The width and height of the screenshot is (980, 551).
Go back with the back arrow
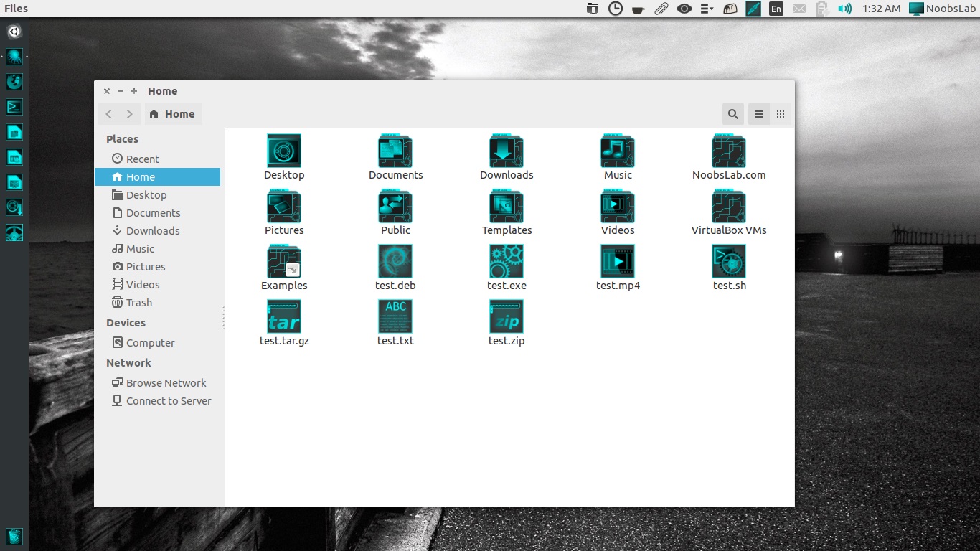pyautogui.click(x=109, y=114)
